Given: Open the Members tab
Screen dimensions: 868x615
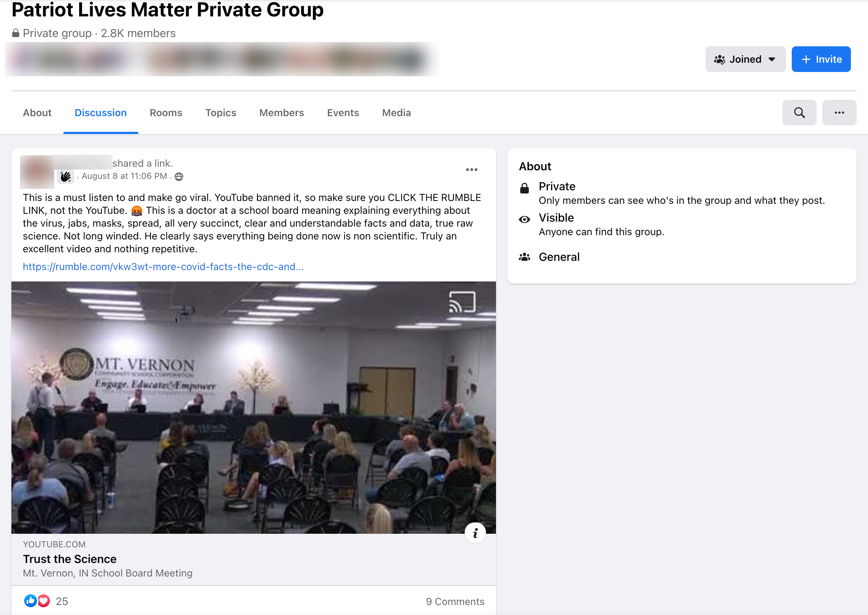Looking at the screenshot, I should pyautogui.click(x=281, y=113).
